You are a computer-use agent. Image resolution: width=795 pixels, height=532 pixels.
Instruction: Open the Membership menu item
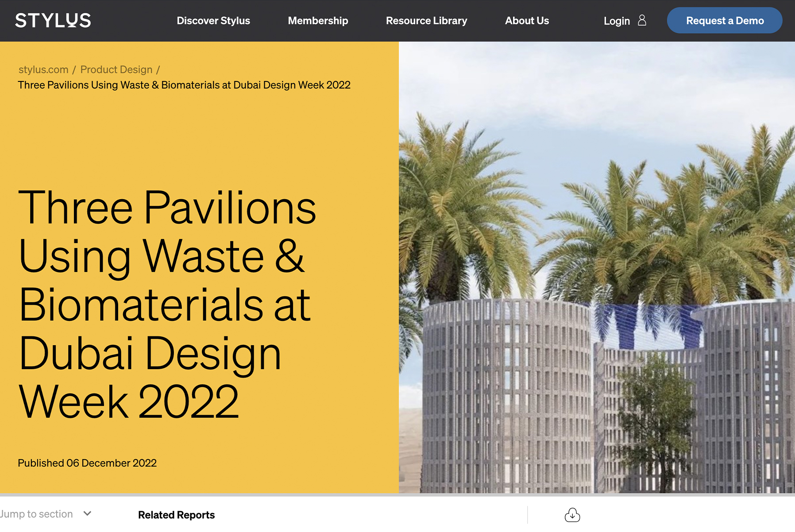click(x=318, y=21)
